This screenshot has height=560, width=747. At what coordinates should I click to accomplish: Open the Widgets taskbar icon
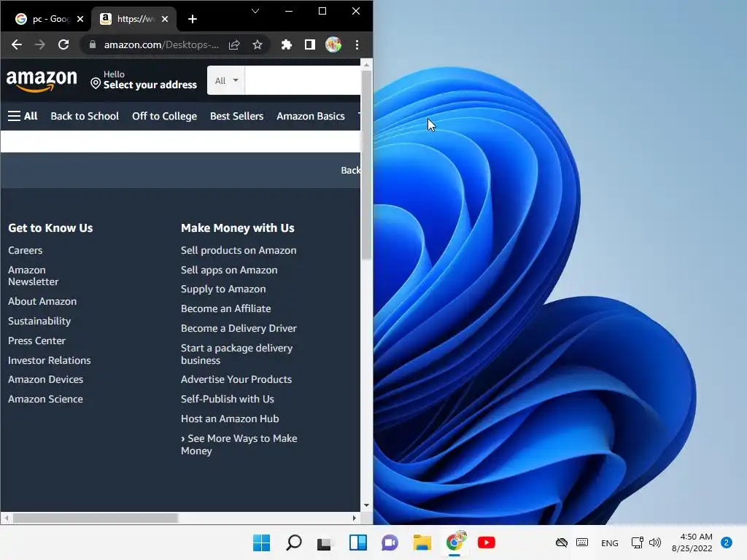tap(357, 542)
